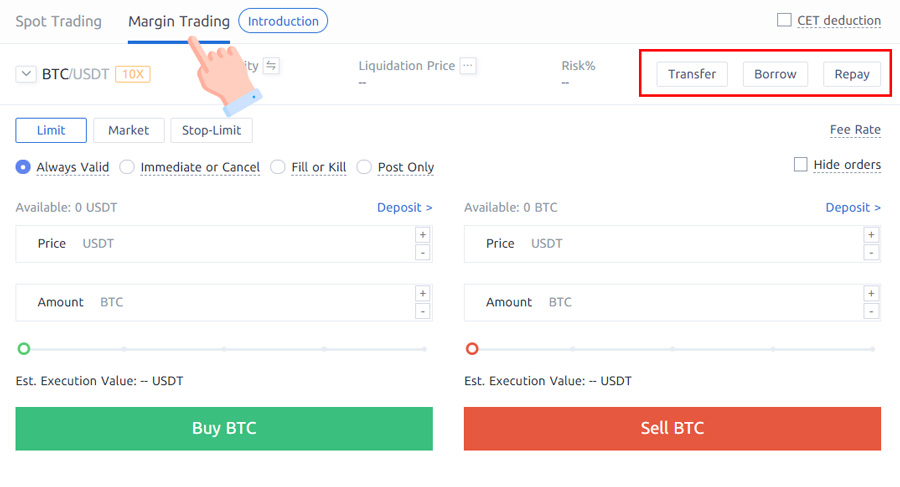Decrease sell Amount with minus stepper

point(871,311)
